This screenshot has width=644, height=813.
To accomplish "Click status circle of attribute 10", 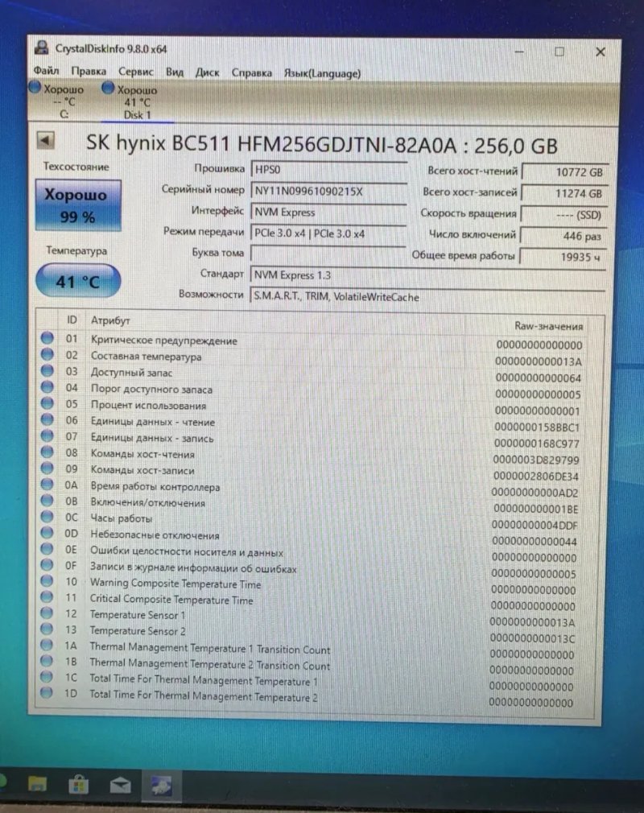I will (47, 580).
